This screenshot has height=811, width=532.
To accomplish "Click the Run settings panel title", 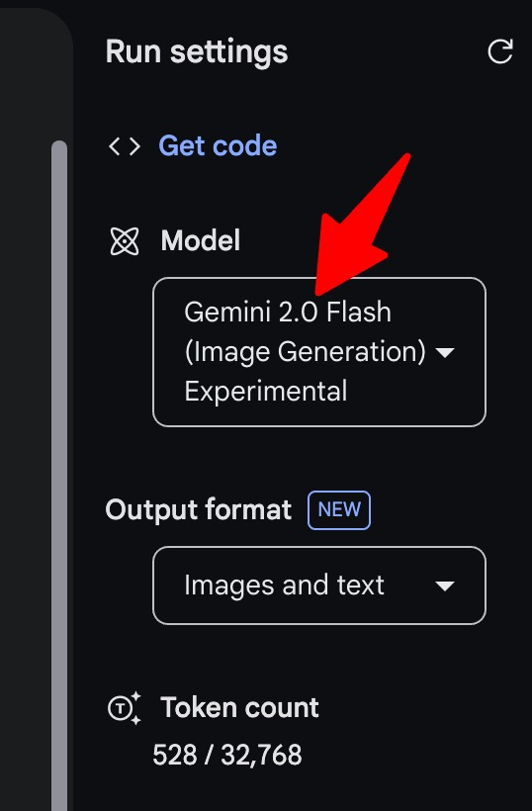I will coord(197,52).
